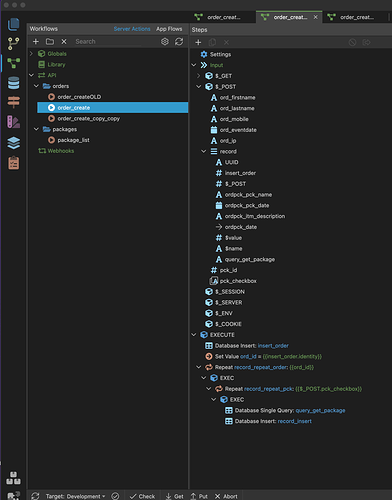Screen dimensions: 392x500
Task: Open the file manager sidebar icon
Action: click(x=14, y=24)
